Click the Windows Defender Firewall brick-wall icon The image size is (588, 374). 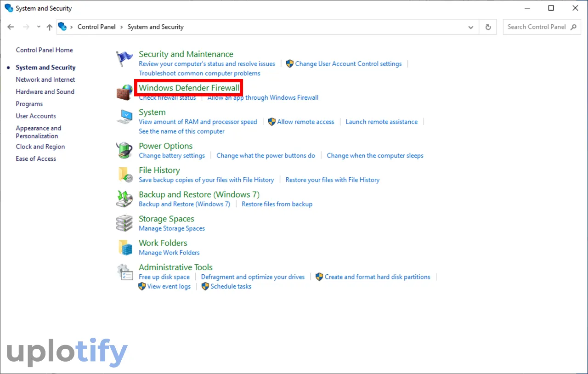[x=124, y=92]
